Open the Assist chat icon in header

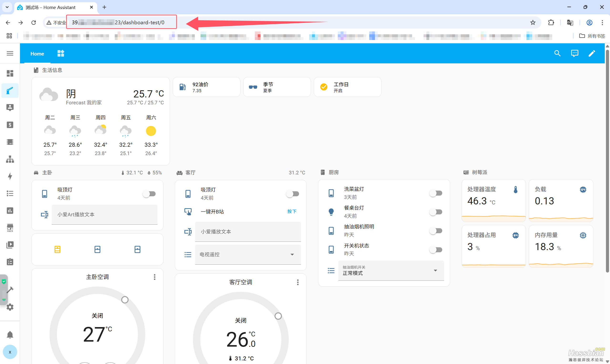[x=574, y=53]
